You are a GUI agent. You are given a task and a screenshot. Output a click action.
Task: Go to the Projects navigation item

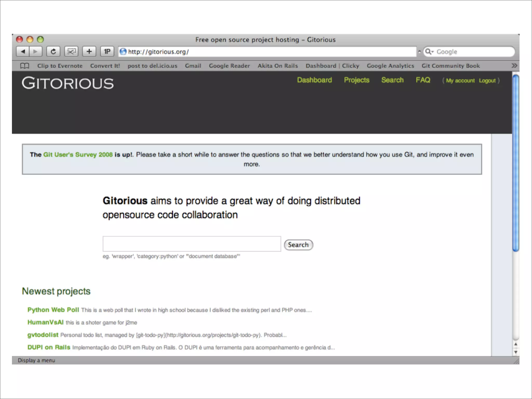[356, 80]
